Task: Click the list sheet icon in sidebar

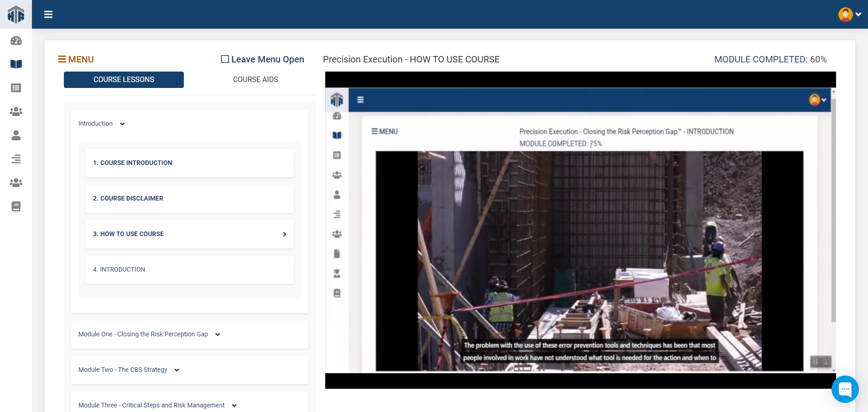Action: click(x=16, y=88)
